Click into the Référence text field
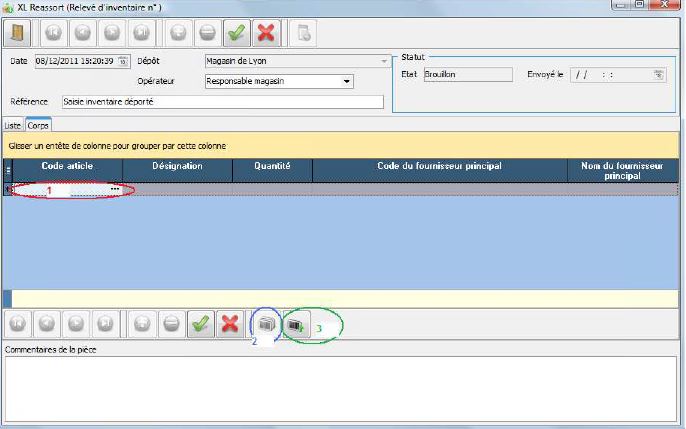Image resolution: width=686 pixels, height=429 pixels. pos(222,101)
